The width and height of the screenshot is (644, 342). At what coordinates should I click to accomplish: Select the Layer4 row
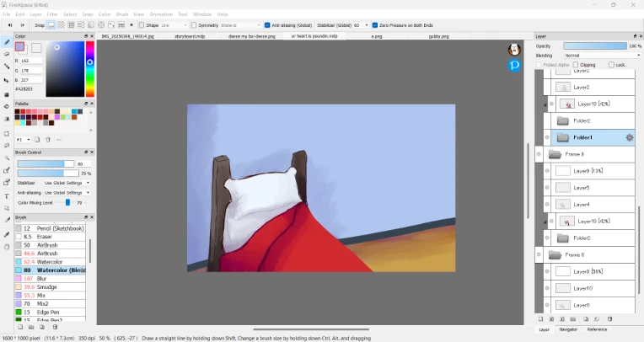click(589, 205)
